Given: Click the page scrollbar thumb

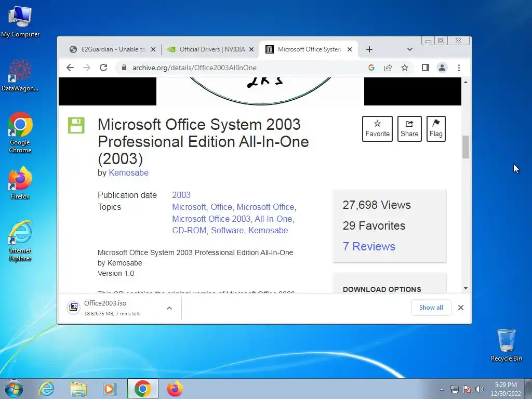Looking at the screenshot, I should pos(465,147).
